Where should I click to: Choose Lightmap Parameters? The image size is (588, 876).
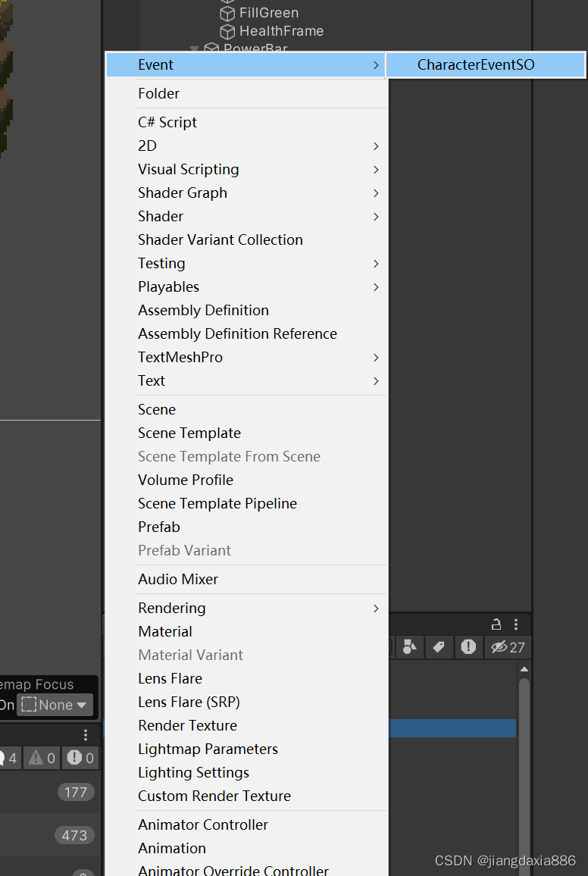246,749
